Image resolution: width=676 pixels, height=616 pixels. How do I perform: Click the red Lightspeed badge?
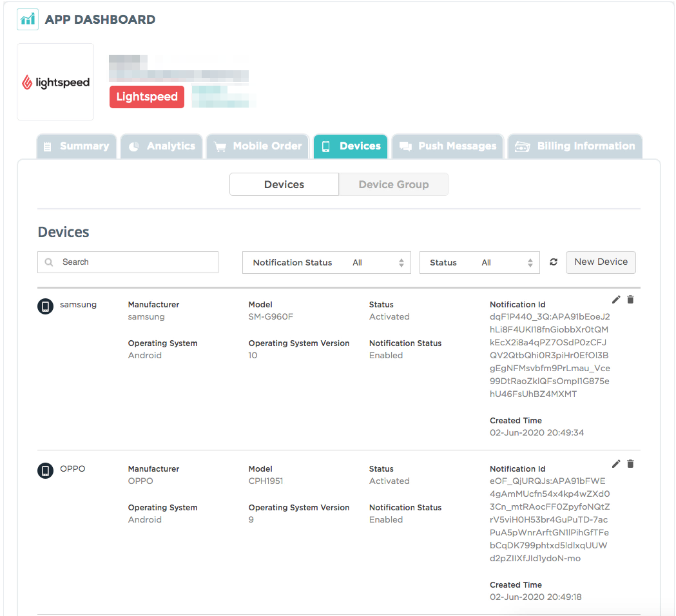146,97
